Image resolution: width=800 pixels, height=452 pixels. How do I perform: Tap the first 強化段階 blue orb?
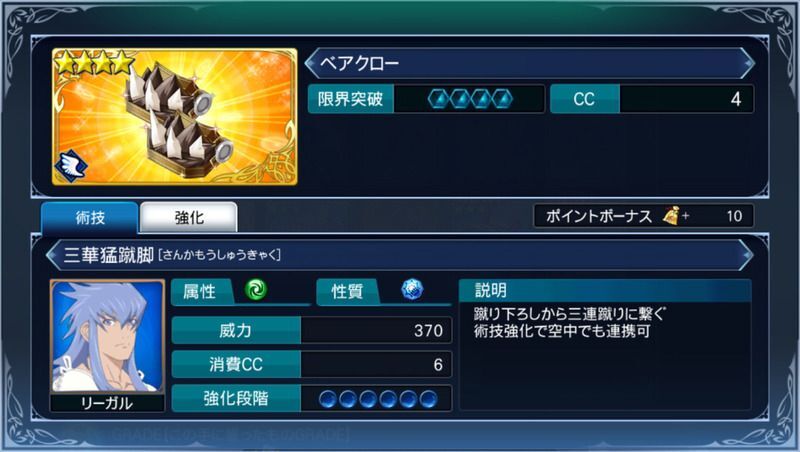[328, 398]
